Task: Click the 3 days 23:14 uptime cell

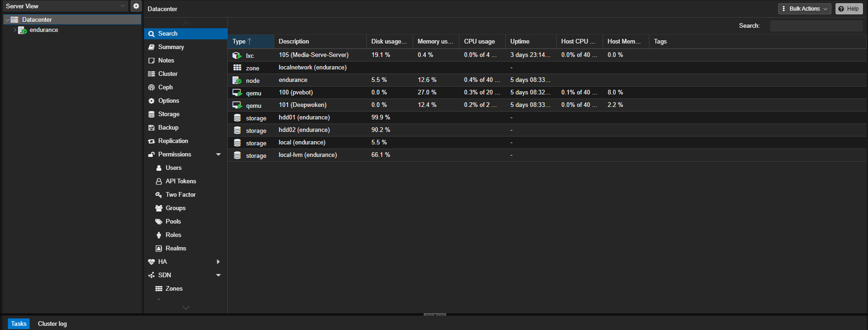Action: (531, 55)
